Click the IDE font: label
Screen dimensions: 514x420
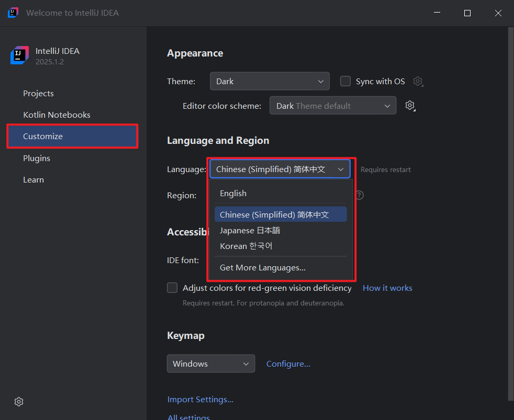183,260
